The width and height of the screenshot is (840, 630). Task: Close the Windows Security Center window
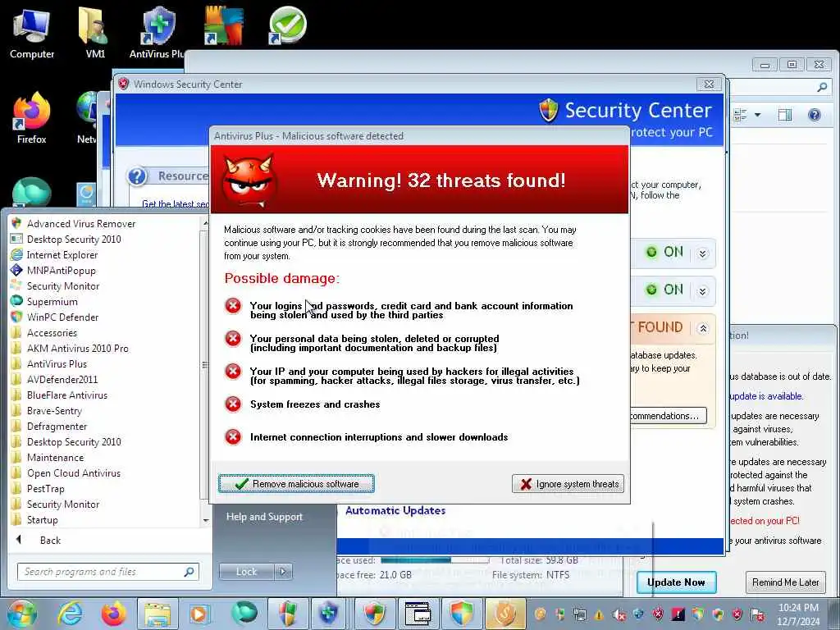709,84
